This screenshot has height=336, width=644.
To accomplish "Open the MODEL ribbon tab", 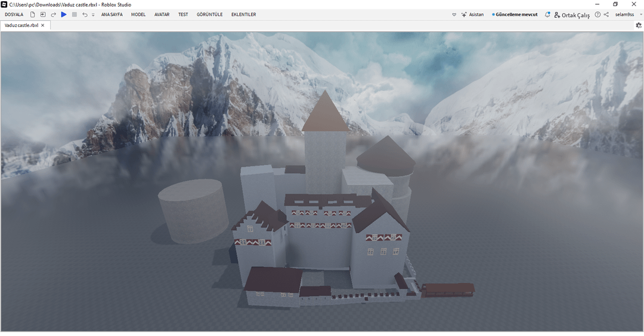I will point(138,14).
